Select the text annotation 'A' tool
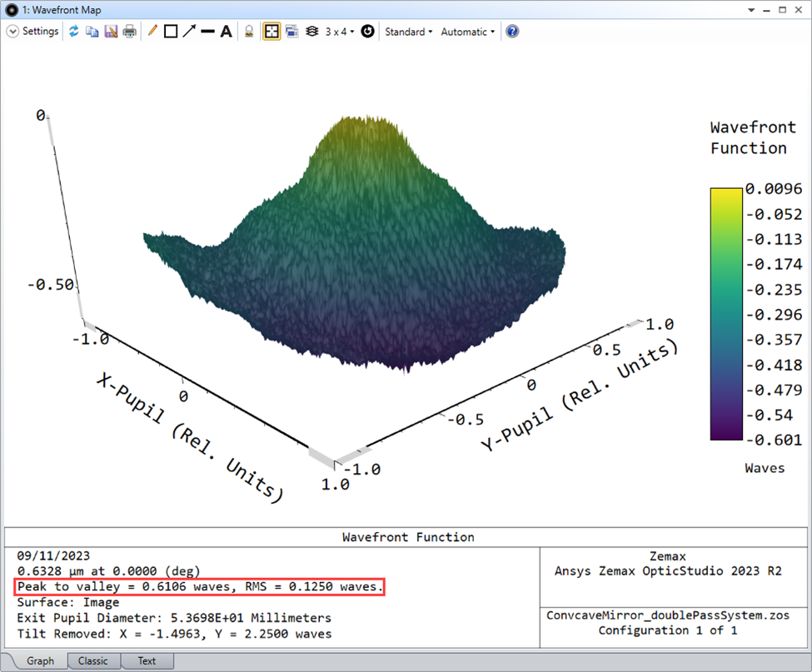Viewport: 812px width, 672px height. pos(227,32)
